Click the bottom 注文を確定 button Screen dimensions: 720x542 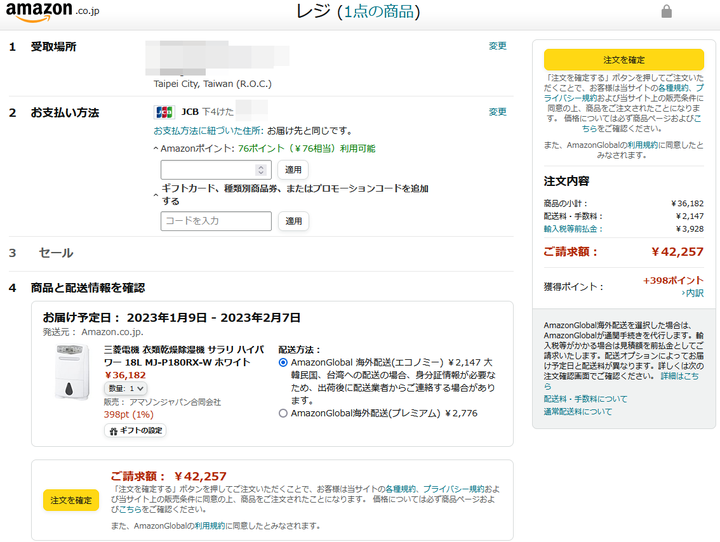point(71,500)
